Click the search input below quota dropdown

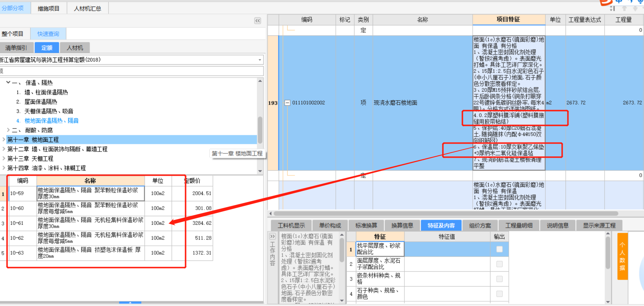click(x=132, y=71)
